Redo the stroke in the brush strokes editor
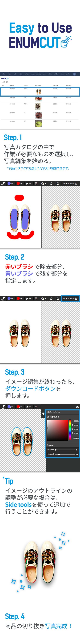The image size is (80, 644). tap(58, 184)
